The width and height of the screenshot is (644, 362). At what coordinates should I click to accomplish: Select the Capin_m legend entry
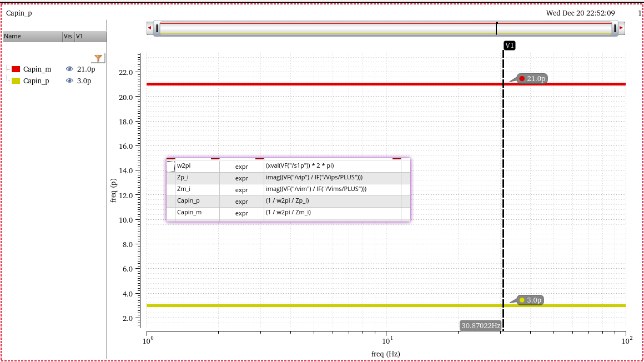pos(37,69)
